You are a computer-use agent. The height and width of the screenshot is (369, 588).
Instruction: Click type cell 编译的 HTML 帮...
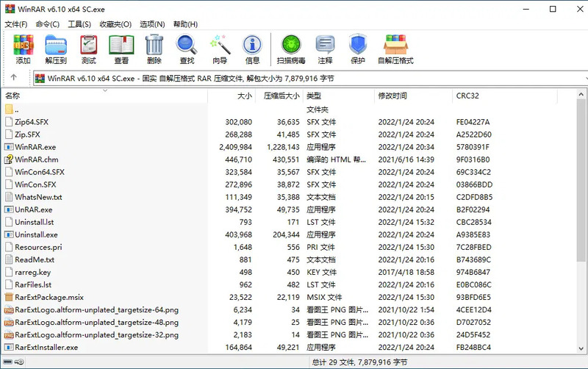point(336,160)
